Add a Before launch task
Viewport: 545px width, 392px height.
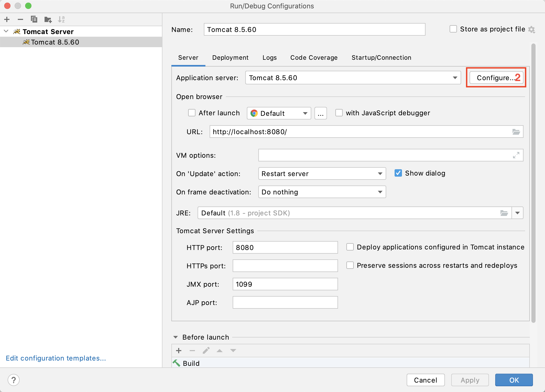tap(179, 351)
